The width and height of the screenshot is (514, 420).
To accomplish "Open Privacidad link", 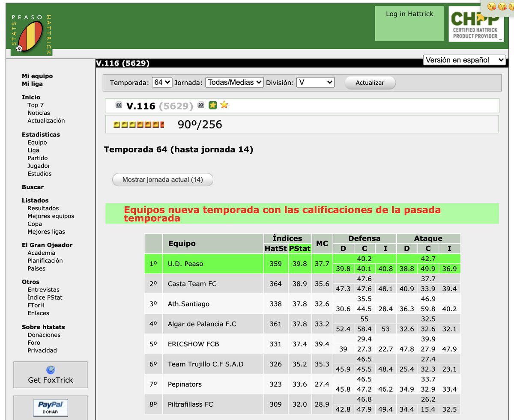I will [x=42, y=350].
